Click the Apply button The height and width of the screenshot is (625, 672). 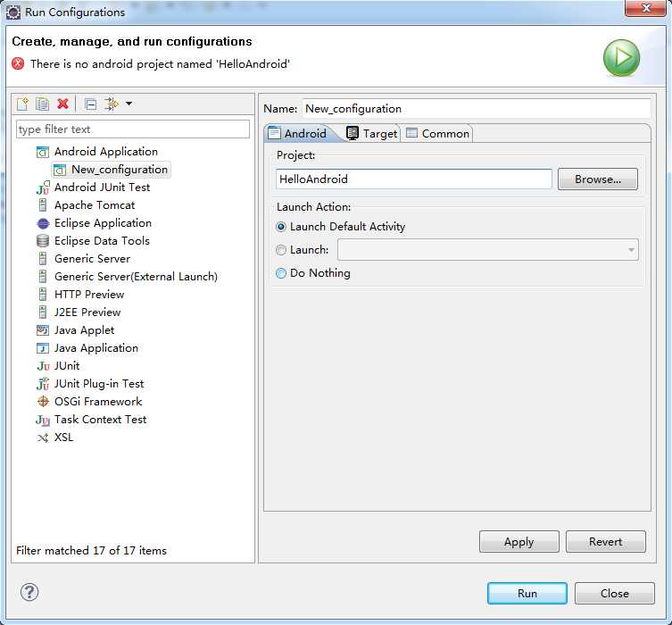pyautogui.click(x=519, y=541)
